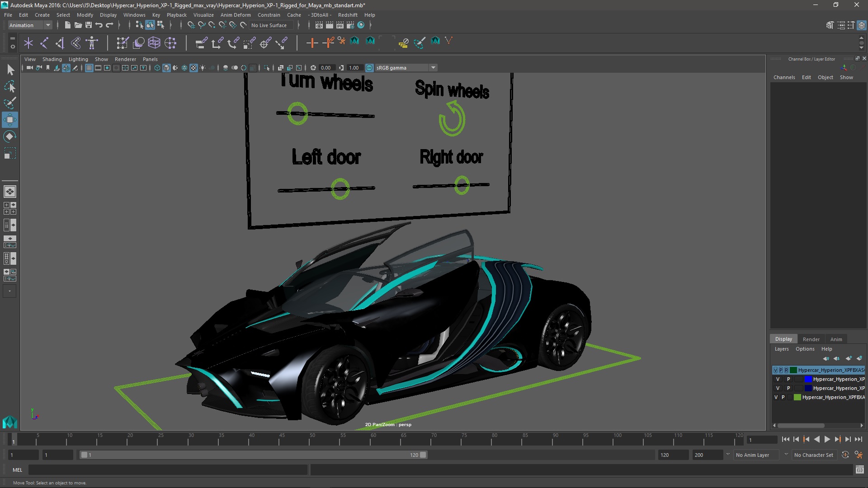
Task: Create a lattice deformer shelf icon
Action: point(154,43)
